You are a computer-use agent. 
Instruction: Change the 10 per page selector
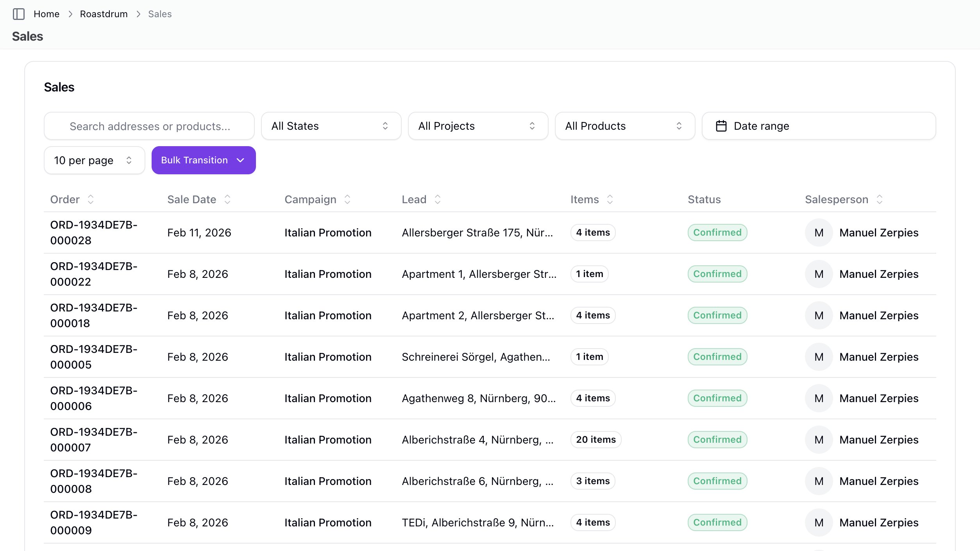(94, 160)
